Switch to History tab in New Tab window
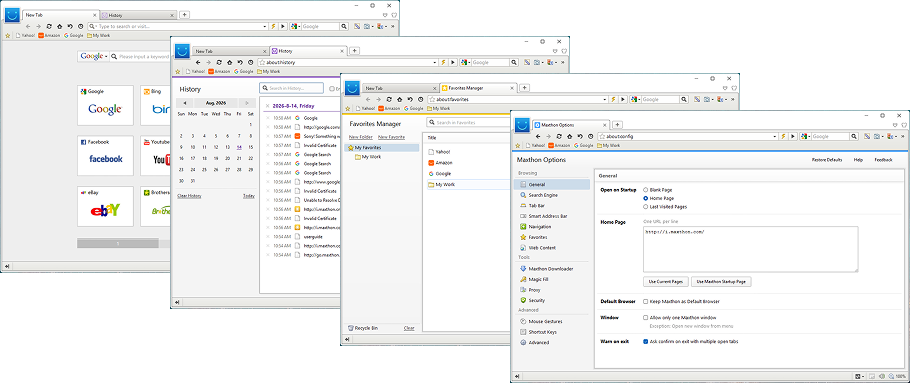Image resolution: width=910 pixels, height=383 pixels. (137, 15)
